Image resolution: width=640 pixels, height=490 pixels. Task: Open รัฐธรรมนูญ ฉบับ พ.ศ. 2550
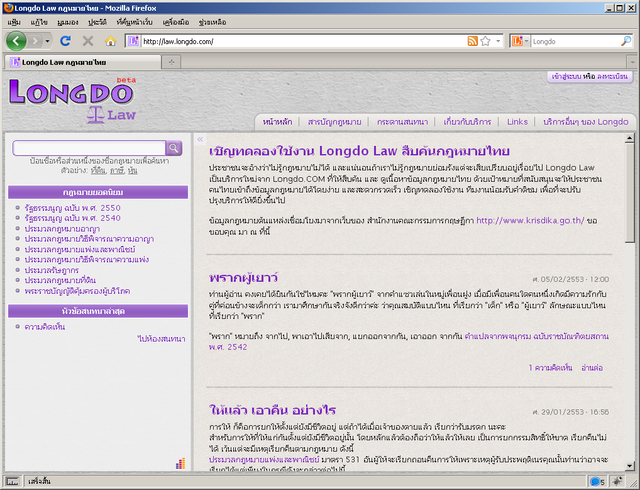tap(73, 208)
